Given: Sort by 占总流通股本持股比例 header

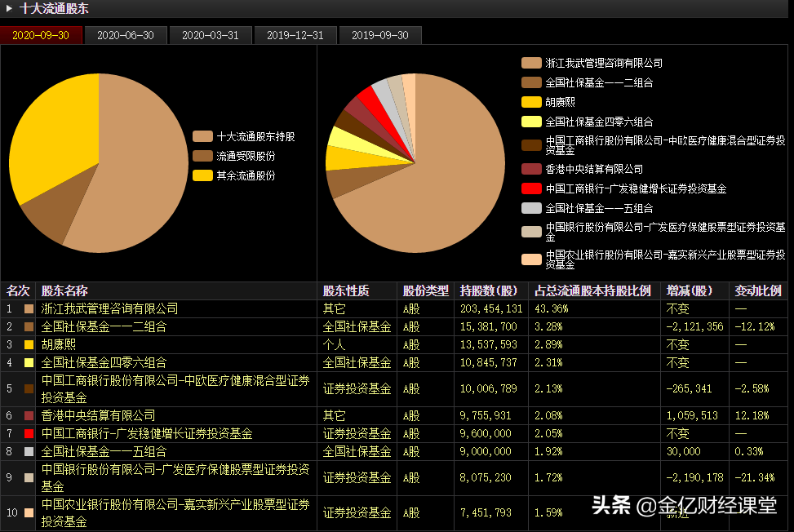Looking at the screenshot, I should 592,291.
